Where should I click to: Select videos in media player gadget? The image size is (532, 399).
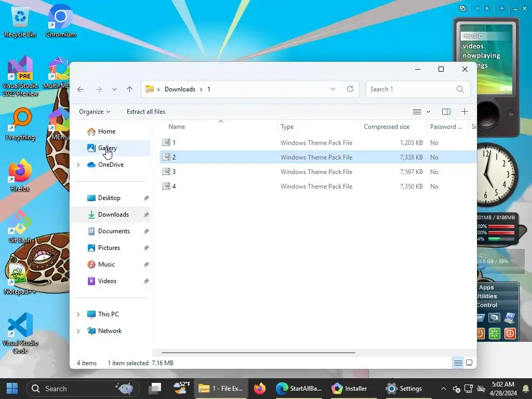pyautogui.click(x=473, y=46)
